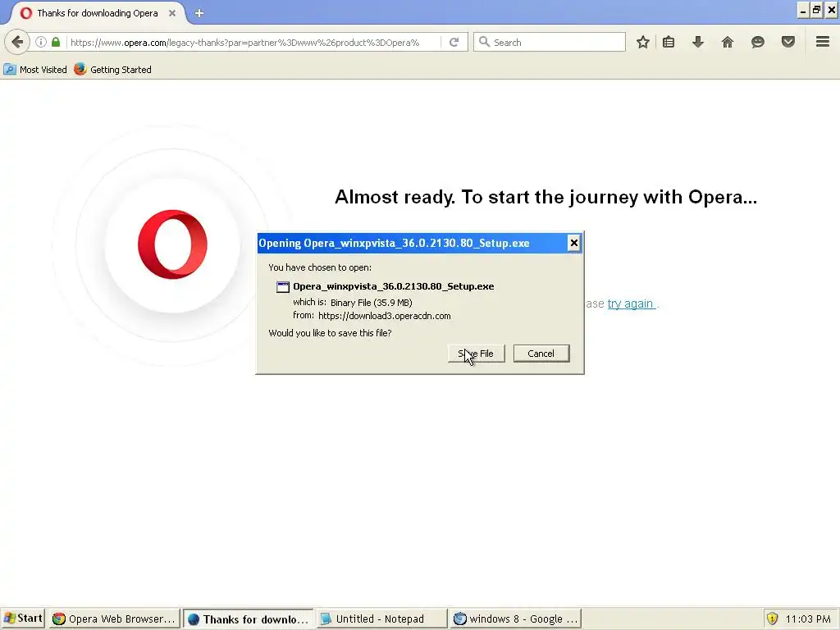Focus the Search input field

point(550,42)
